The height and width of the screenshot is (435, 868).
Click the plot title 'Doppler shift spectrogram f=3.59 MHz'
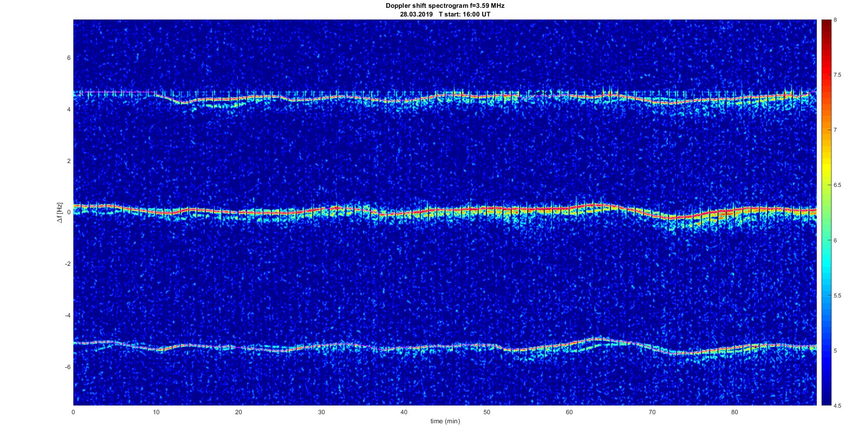[x=445, y=6]
